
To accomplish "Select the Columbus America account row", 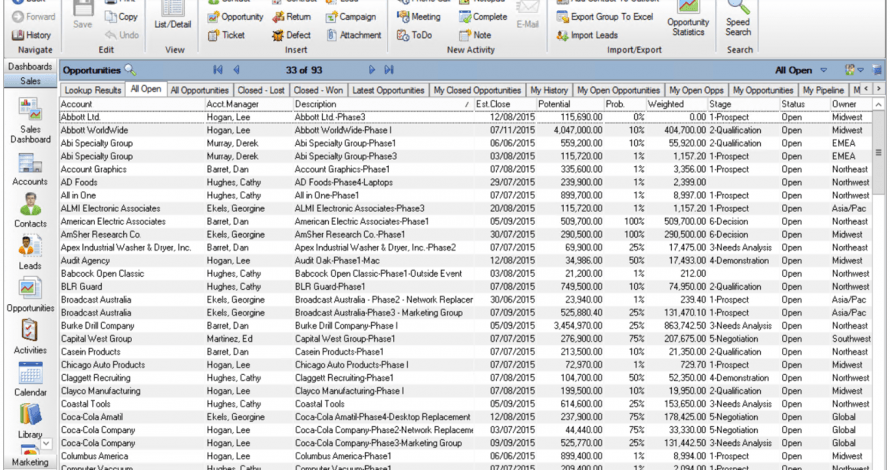I will click(465, 456).
